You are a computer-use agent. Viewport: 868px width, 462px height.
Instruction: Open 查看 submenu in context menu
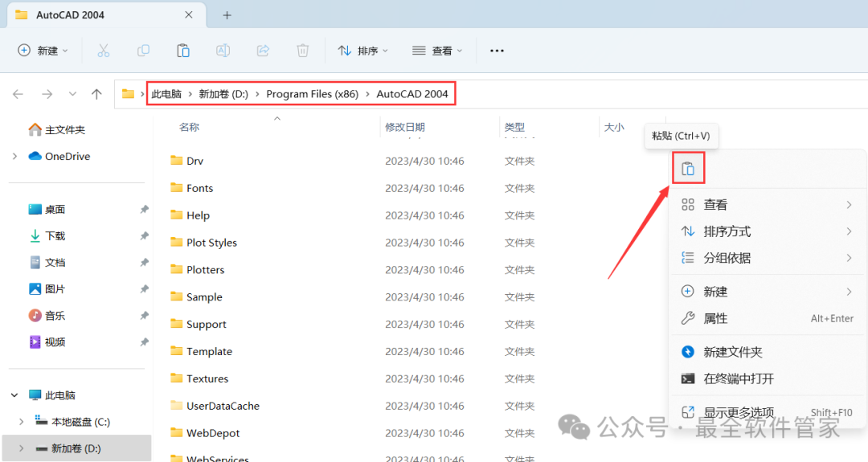pos(768,205)
